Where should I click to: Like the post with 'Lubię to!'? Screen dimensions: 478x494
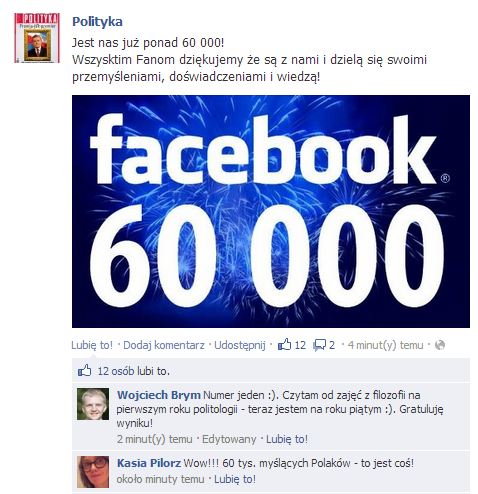coord(92,345)
